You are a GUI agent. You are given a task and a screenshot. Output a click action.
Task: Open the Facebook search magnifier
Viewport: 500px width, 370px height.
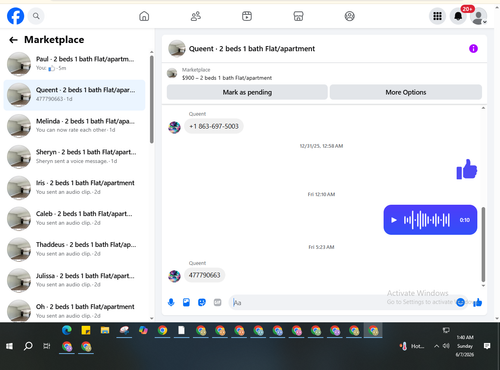36,16
